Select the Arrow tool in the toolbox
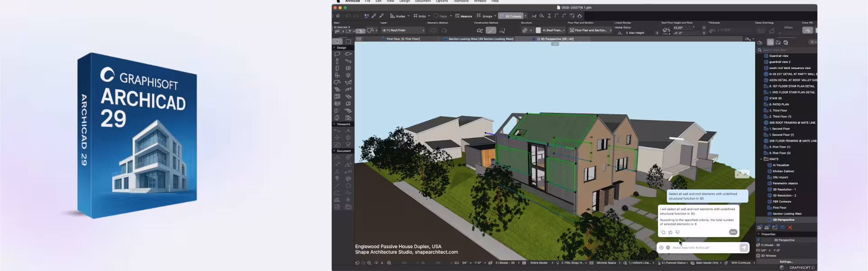This screenshot has width=868, height=271. 337,41
